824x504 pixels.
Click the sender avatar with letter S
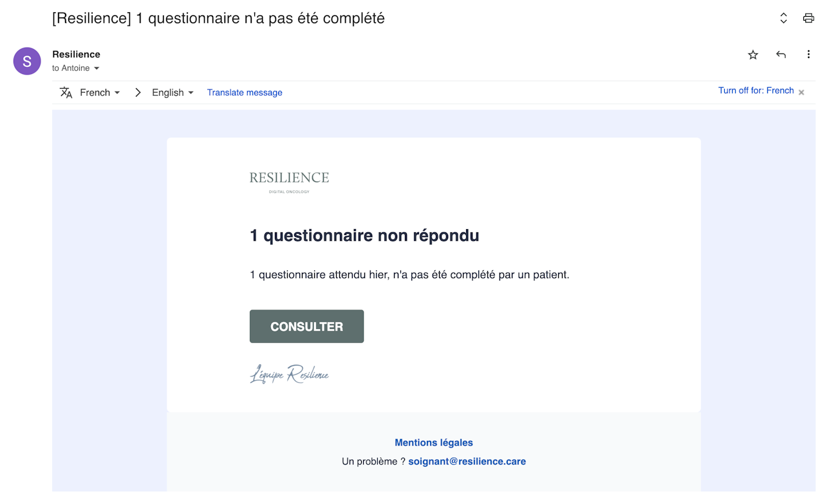(x=27, y=61)
